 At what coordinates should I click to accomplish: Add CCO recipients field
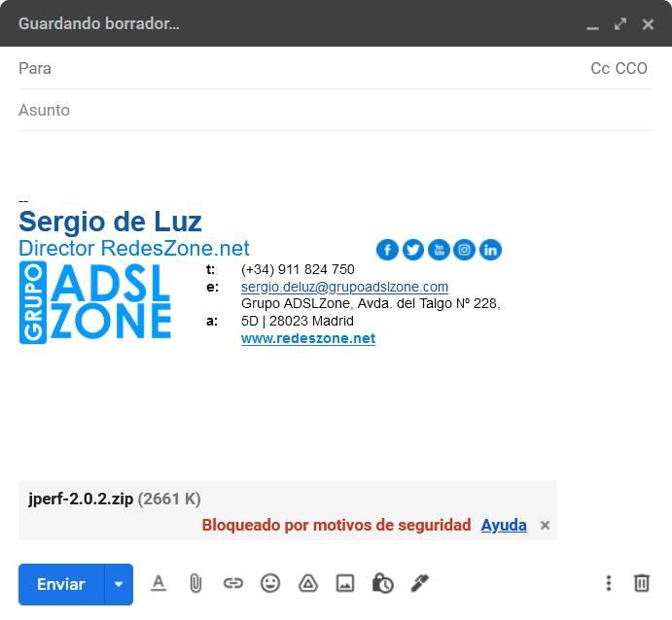tap(632, 68)
